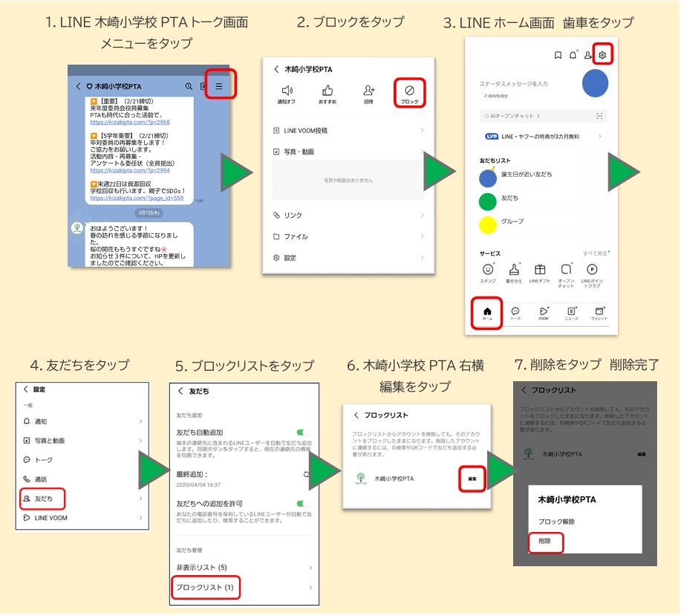Tap 削除 in the 木崎小学校PTA popup
The width and height of the screenshot is (681, 616).
tap(544, 541)
